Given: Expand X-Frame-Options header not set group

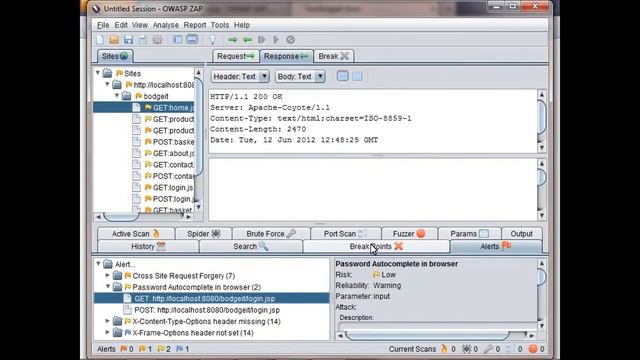Looking at the screenshot, I should tap(108, 333).
